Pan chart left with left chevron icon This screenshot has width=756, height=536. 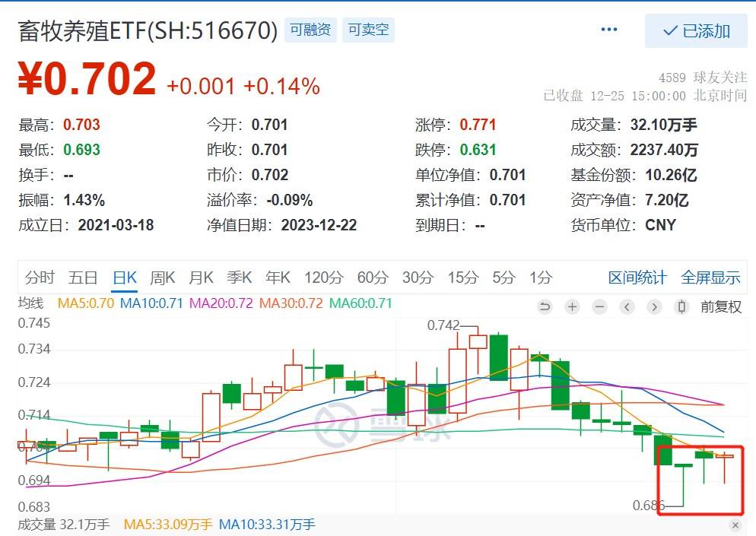(x=627, y=307)
